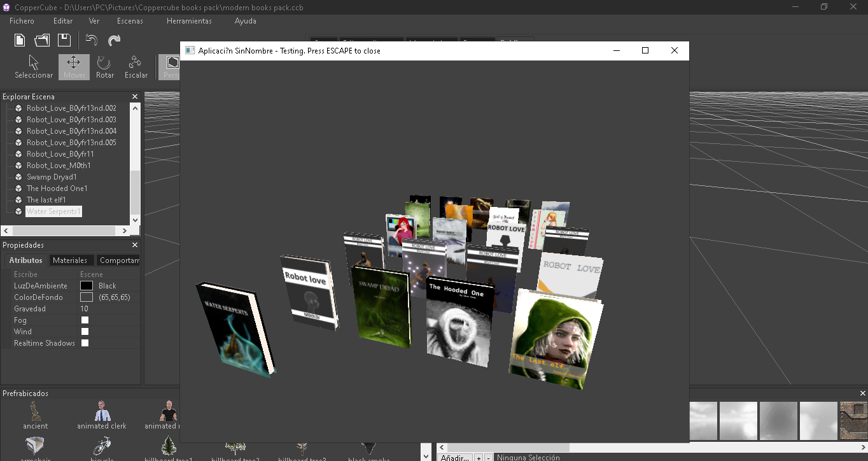Viewport: 868px width, 461px height.
Task: Select the Seleccionar tool
Action: pos(34,67)
